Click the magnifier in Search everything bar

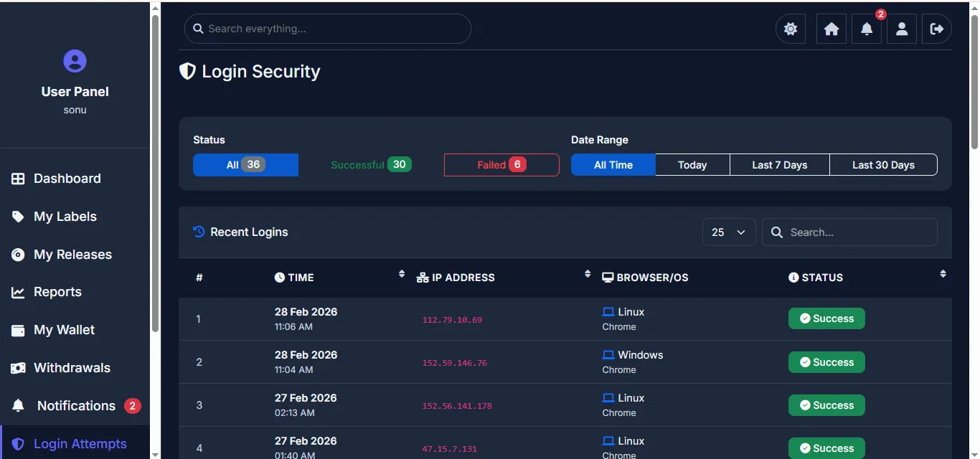(199, 29)
